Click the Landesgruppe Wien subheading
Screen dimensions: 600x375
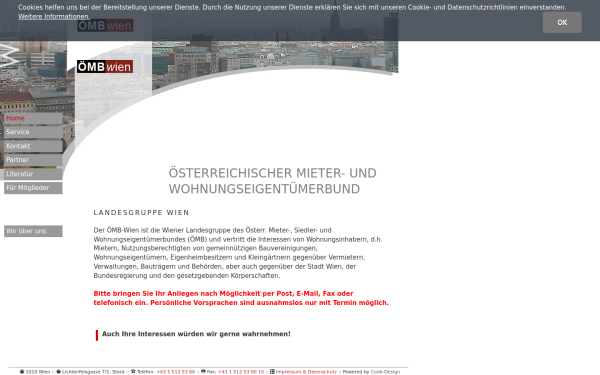[141, 213]
